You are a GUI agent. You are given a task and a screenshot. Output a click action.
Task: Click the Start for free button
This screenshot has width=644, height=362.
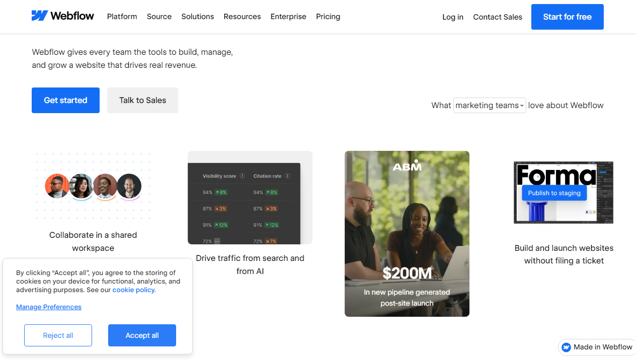click(x=568, y=17)
